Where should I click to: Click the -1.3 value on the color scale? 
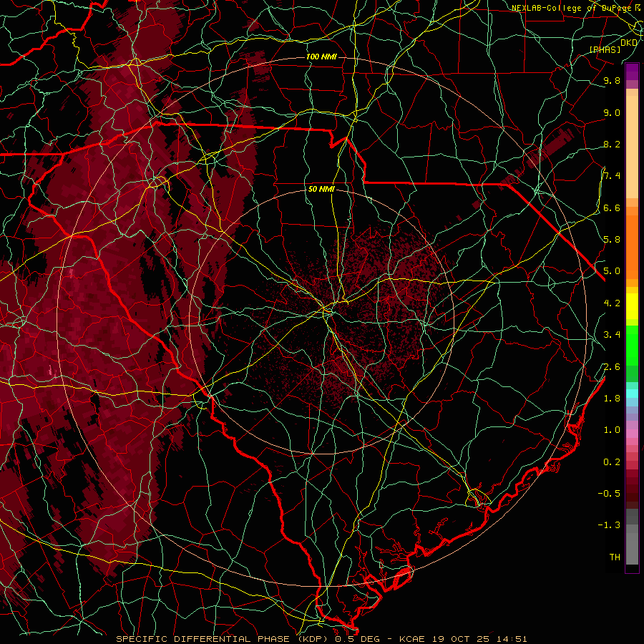tap(609, 525)
